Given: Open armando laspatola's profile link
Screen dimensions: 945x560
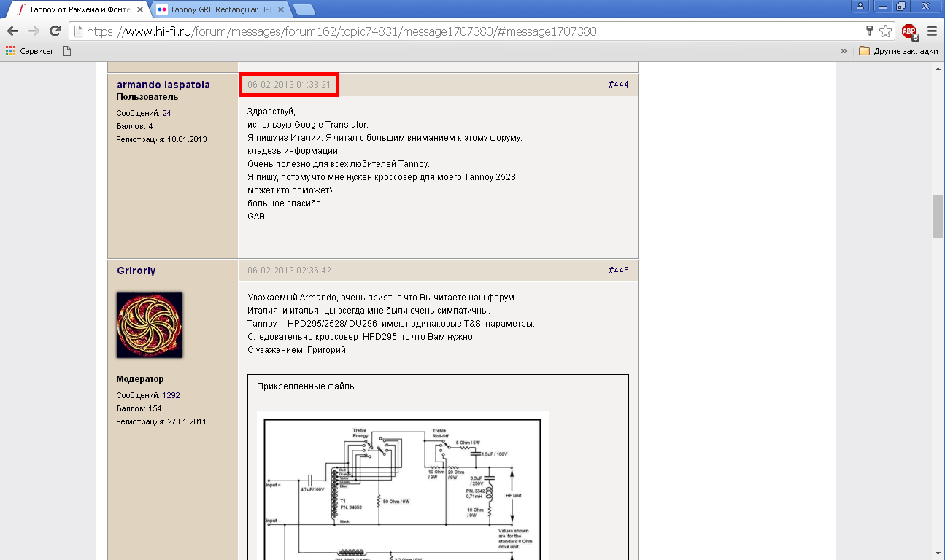Looking at the screenshot, I should click(x=163, y=85).
